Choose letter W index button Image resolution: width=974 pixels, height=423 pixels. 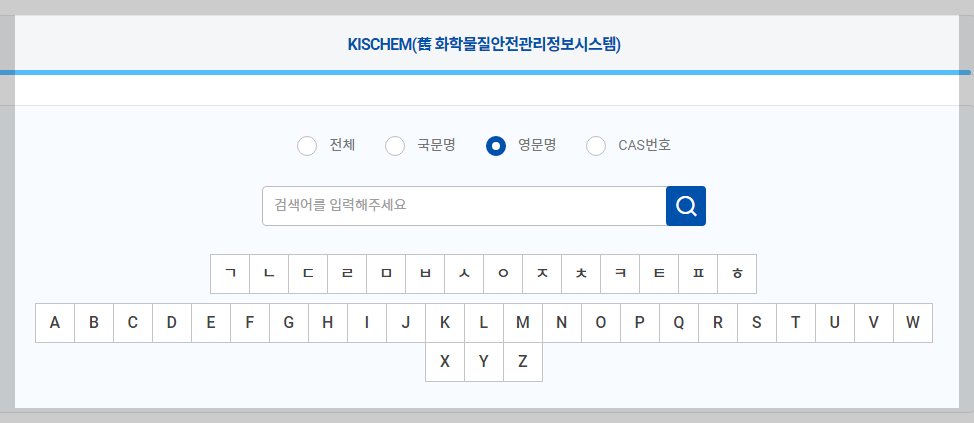[913, 323]
